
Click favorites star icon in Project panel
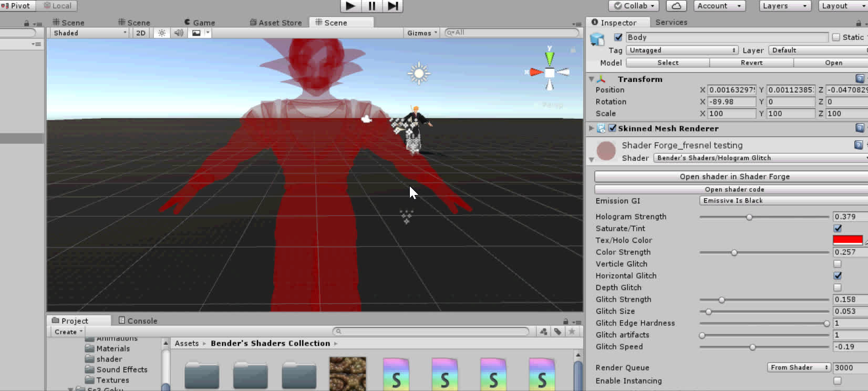pos(572,331)
